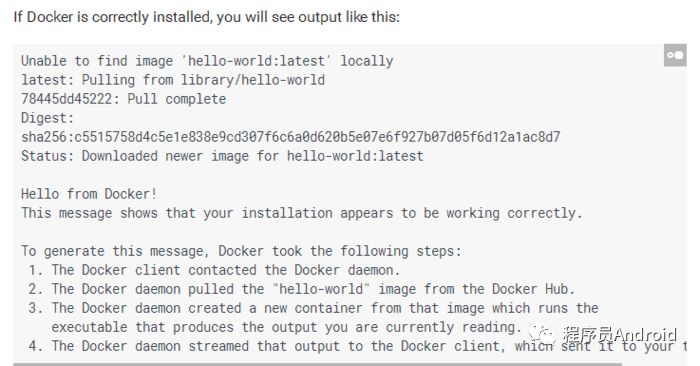Click the '78445dd45222: Pull complete' line
This screenshot has width=700, height=366.
point(124,99)
